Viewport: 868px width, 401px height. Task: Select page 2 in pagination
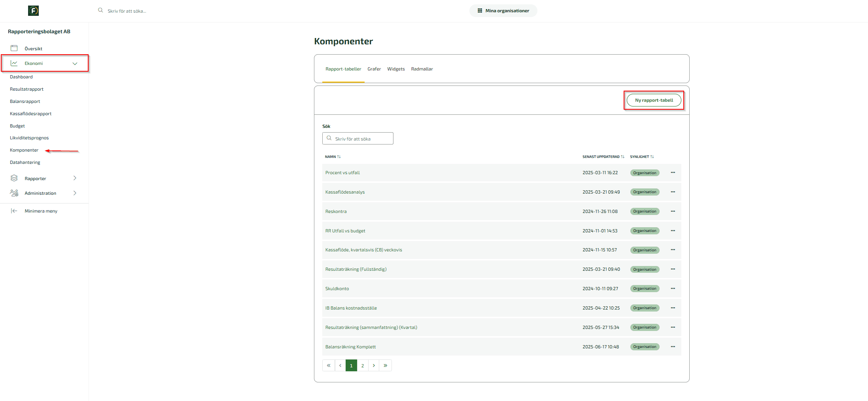(x=363, y=365)
